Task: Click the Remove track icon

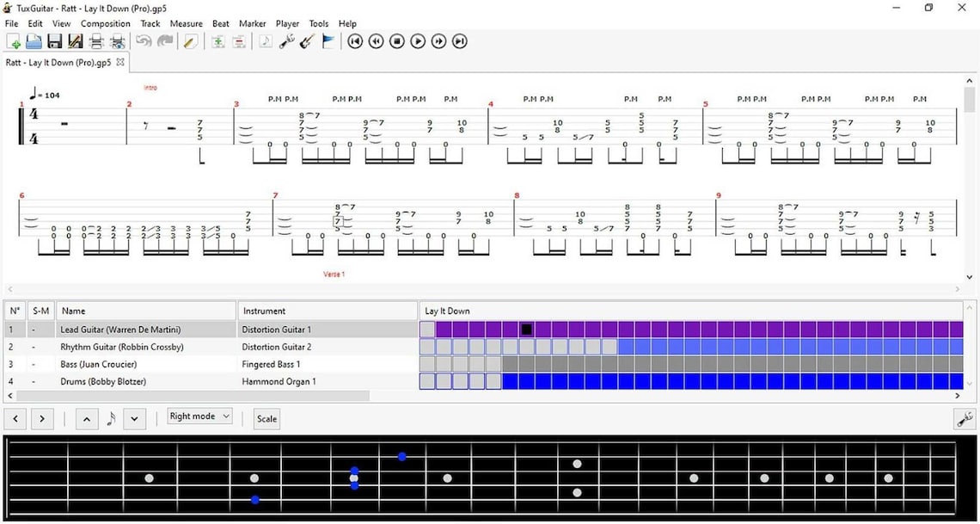Action: click(239, 40)
